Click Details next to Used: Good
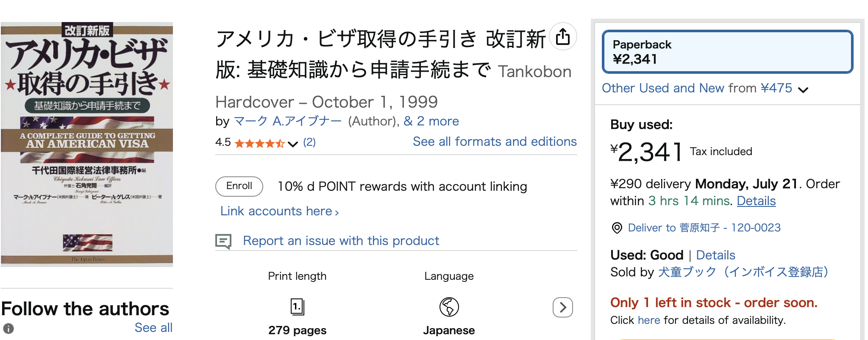Viewport: 868px width, 340px height. pyautogui.click(x=716, y=255)
